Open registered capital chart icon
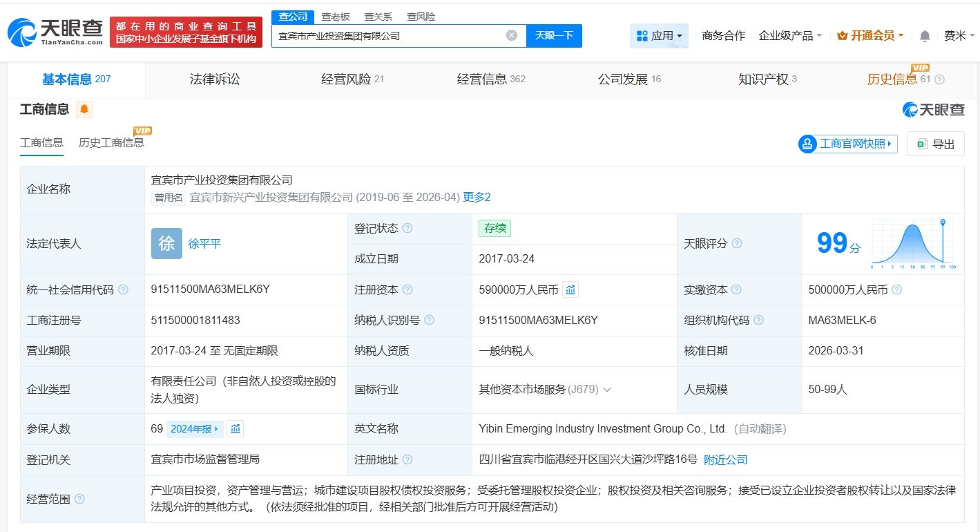980x532 pixels. click(570, 290)
